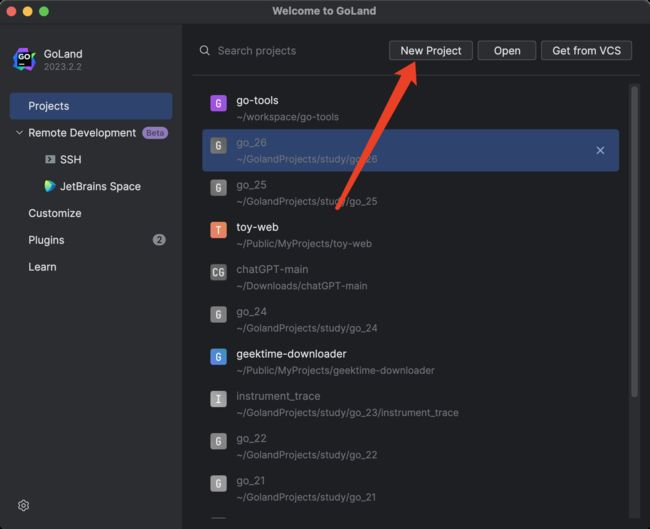Image resolution: width=650 pixels, height=529 pixels.
Task: Click the orange T icon of toy-web
Action: (x=218, y=230)
